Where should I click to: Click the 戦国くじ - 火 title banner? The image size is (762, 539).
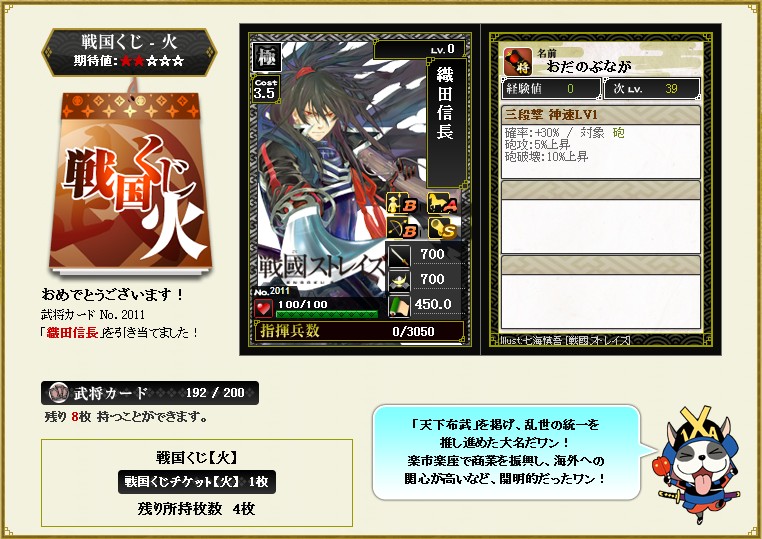(x=129, y=52)
